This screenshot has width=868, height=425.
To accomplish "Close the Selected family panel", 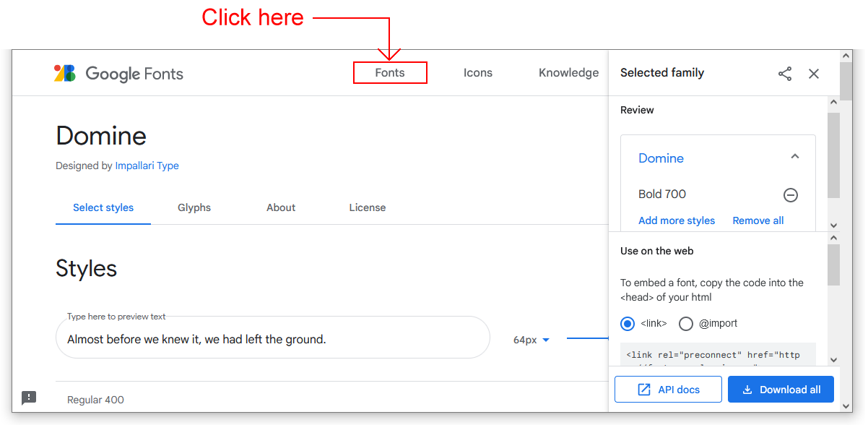I will [814, 73].
